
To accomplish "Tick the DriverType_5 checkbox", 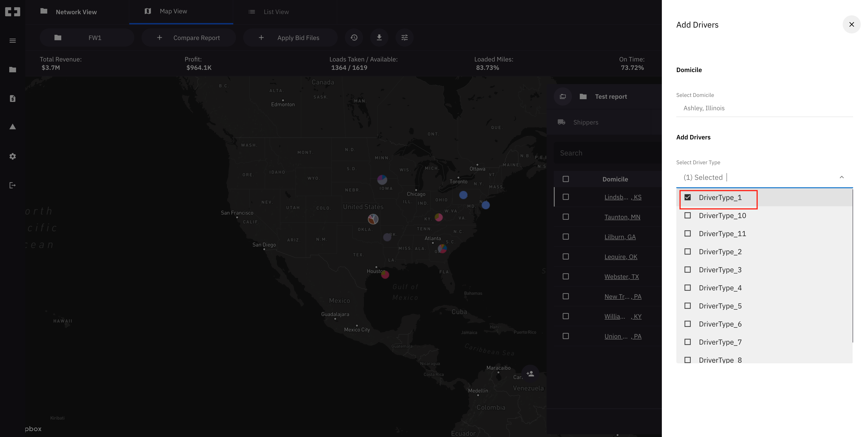I will 688,306.
